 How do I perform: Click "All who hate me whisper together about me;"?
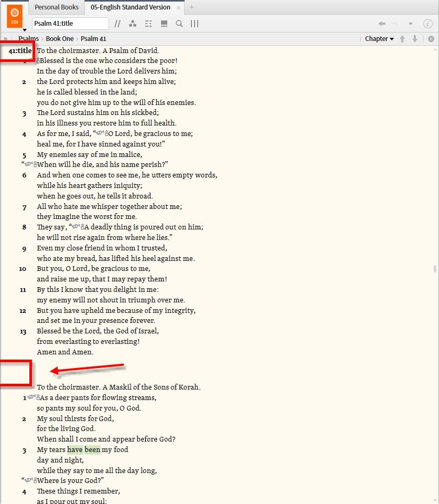point(110,206)
